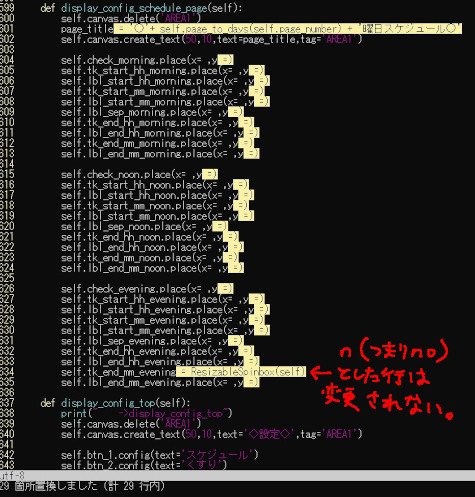
Task: Place cursor on self.check_evening.place line
Action: [x=147, y=289]
